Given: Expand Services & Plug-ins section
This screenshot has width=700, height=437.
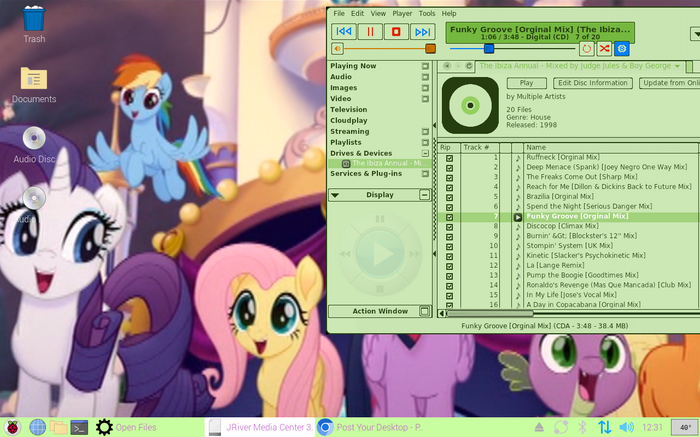Looking at the screenshot, I should point(425,174).
